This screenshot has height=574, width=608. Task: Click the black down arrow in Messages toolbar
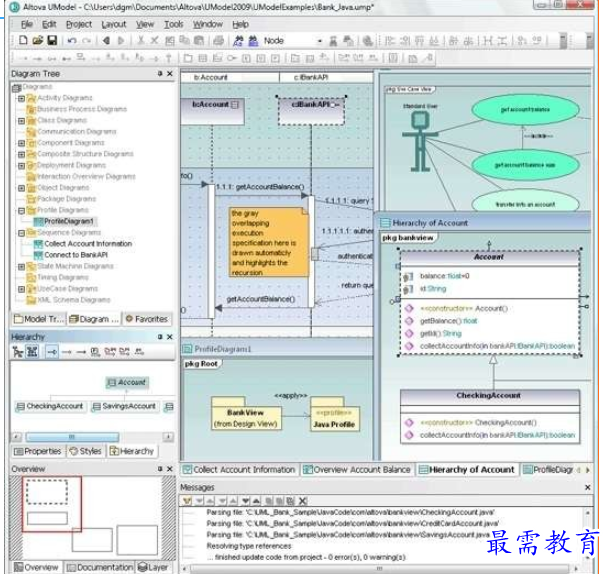point(245,501)
